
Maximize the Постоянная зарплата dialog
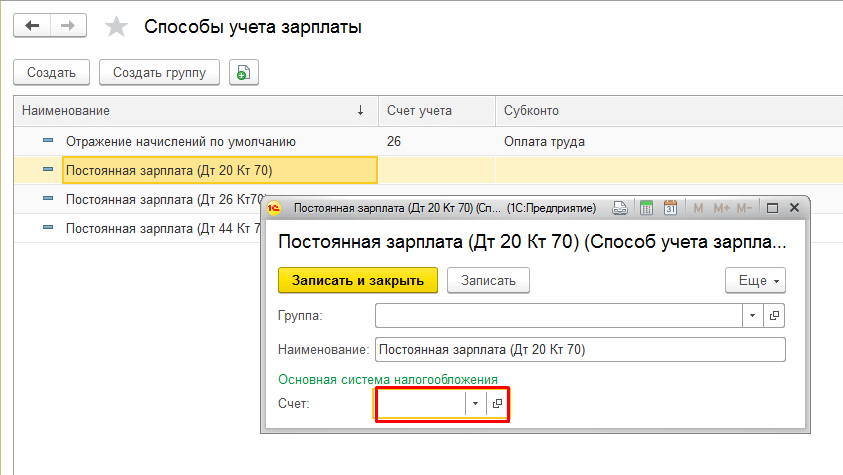(x=772, y=208)
